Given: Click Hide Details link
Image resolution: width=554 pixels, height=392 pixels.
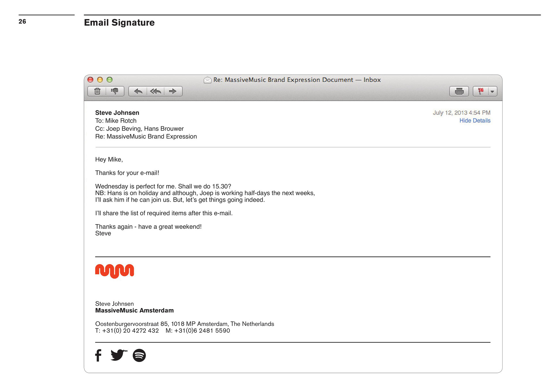Looking at the screenshot, I should [x=475, y=121].
